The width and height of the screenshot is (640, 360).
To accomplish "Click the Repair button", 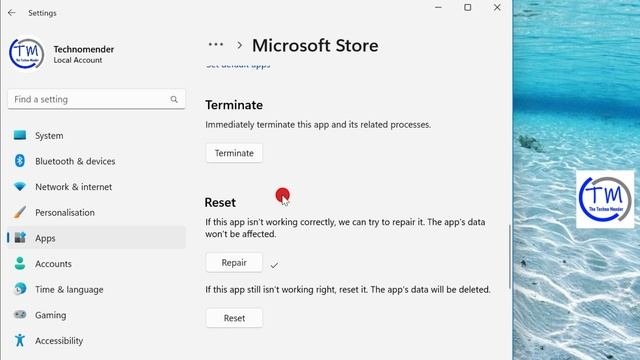I will (x=234, y=262).
